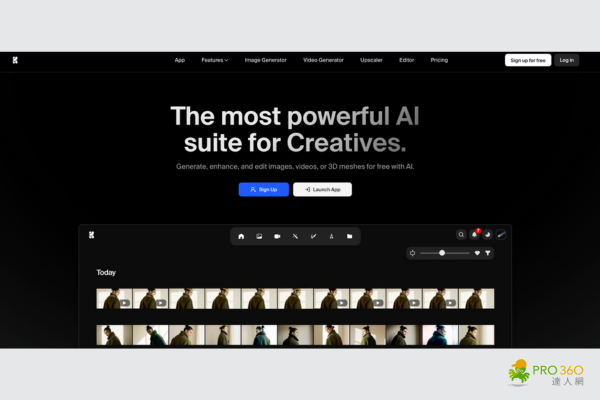This screenshot has height=400, width=600.
Task: Select the video camera icon in the app toolbar
Action: coord(277,236)
